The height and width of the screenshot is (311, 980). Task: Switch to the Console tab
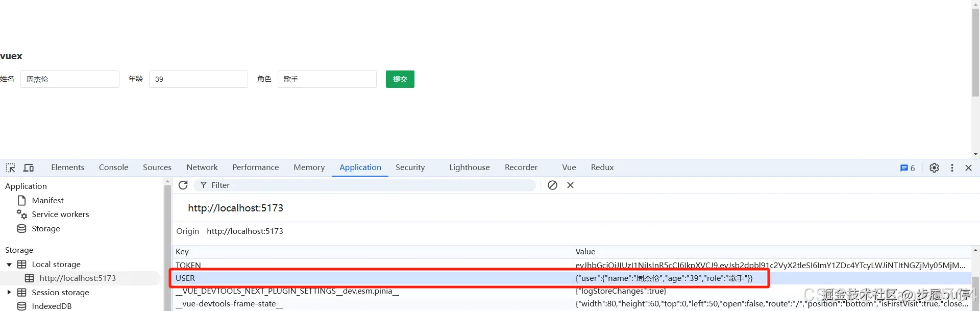(113, 168)
